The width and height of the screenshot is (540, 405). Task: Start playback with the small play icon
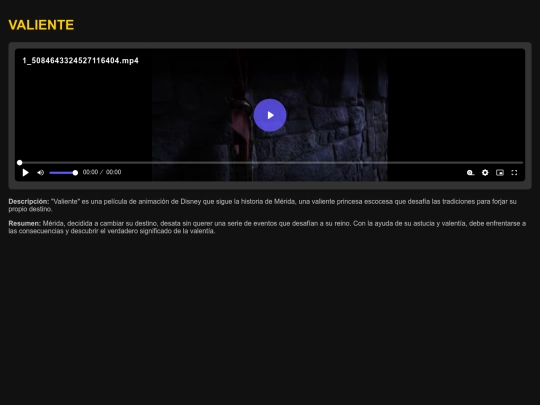(x=25, y=173)
